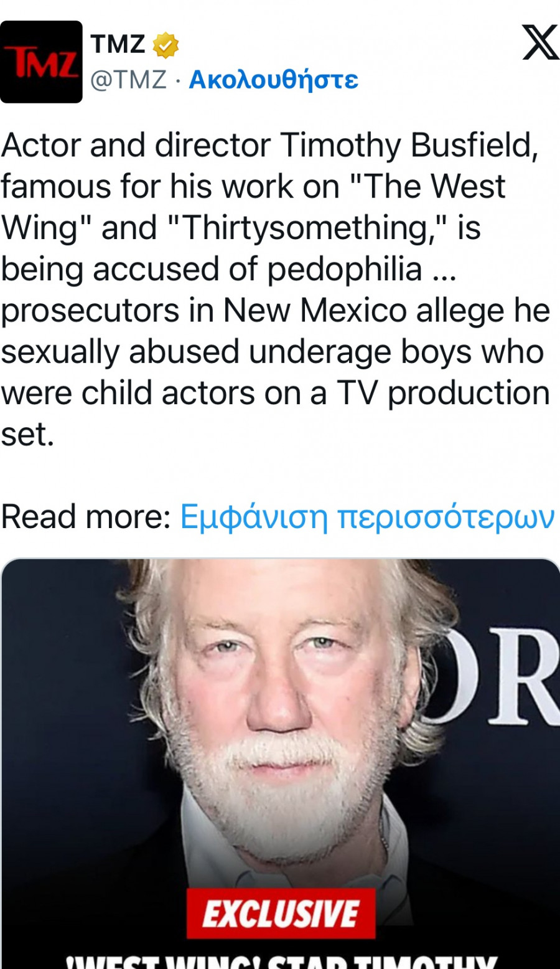Click the 'Read more:' label
560x969 pixels.
(86, 517)
